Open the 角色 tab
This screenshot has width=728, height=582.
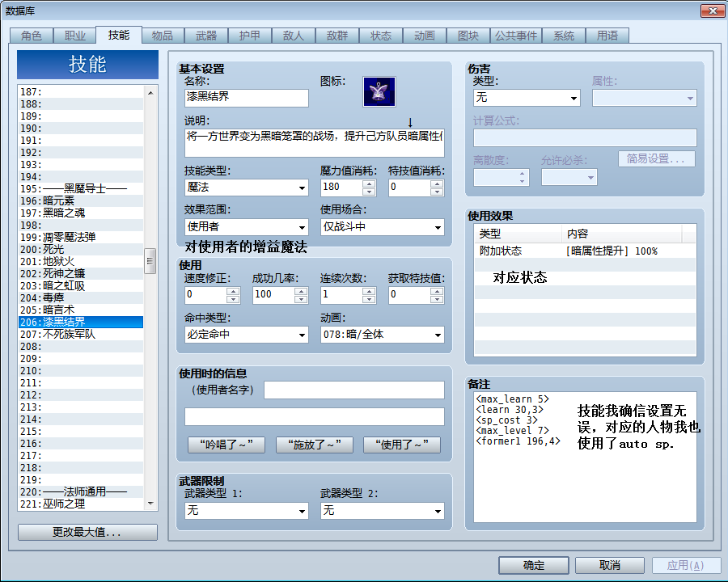coord(32,36)
